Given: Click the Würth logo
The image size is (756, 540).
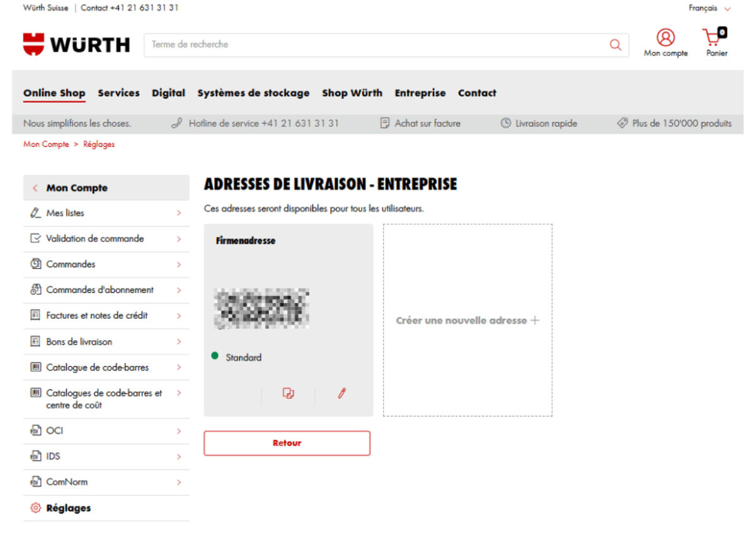Looking at the screenshot, I should tap(76, 44).
